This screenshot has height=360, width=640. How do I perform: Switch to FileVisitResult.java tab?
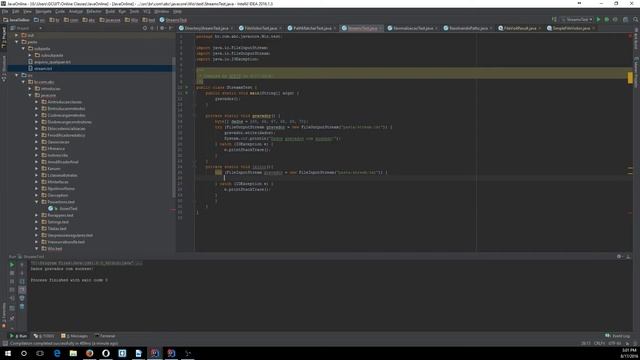point(519,28)
